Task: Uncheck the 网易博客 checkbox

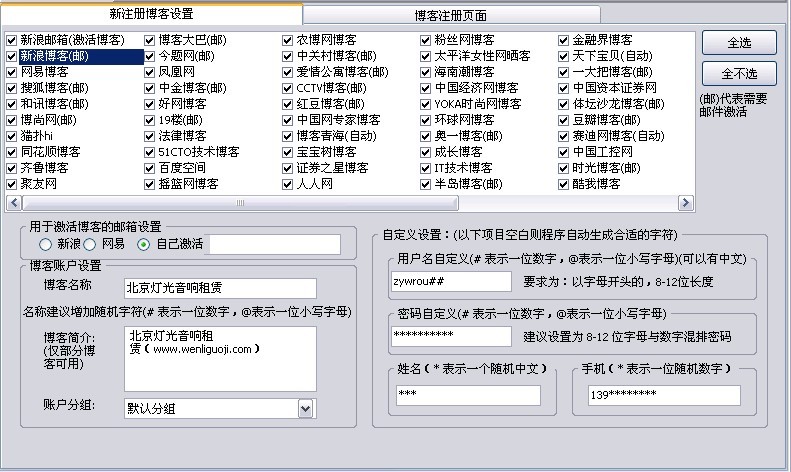Action: pyautogui.click(x=12, y=72)
